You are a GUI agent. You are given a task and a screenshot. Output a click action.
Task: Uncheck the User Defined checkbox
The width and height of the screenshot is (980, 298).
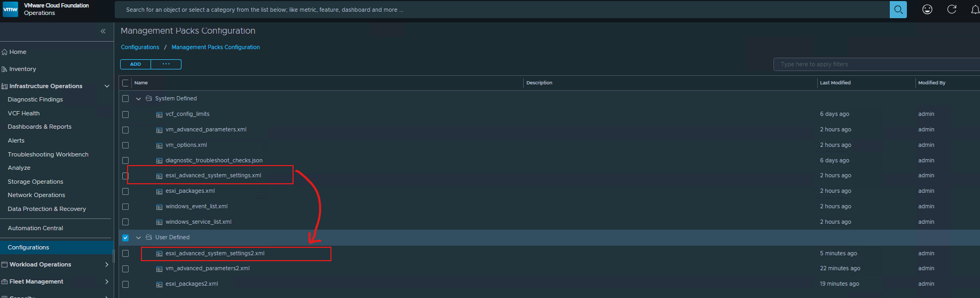pos(125,238)
